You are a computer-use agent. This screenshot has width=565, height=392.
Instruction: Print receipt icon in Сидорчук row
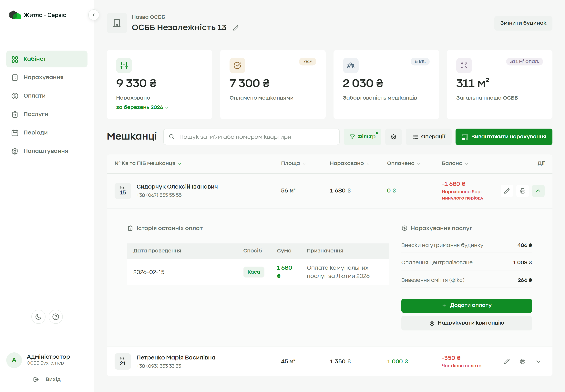point(522,191)
